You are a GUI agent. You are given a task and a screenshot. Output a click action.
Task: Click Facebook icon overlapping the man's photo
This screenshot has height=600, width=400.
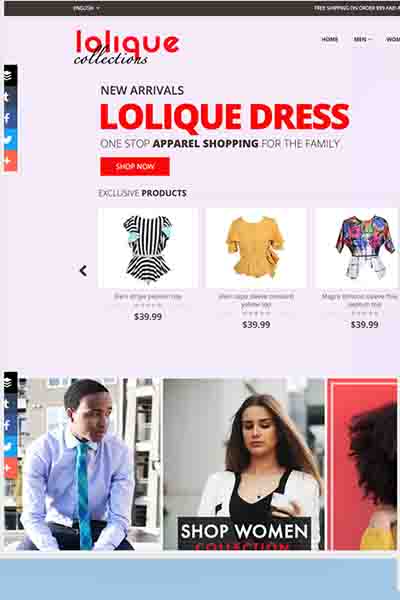(10, 425)
